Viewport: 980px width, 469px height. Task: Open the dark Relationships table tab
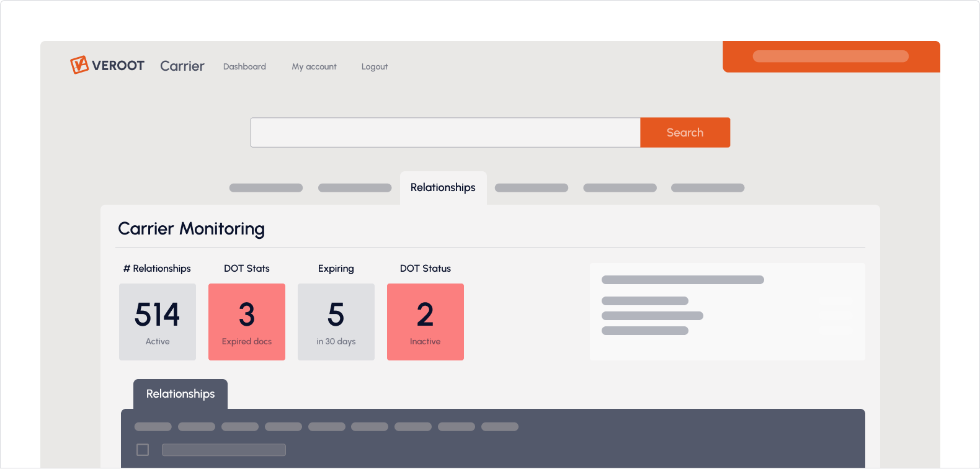(180, 394)
